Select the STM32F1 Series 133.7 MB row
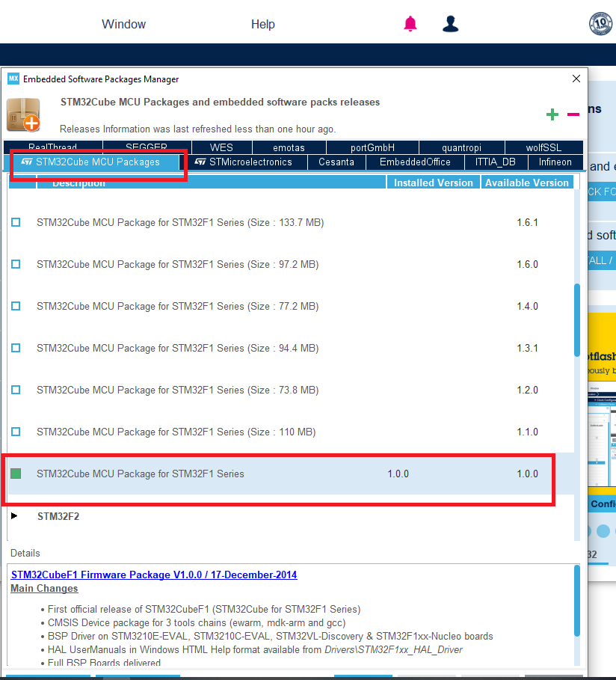 [x=291, y=222]
